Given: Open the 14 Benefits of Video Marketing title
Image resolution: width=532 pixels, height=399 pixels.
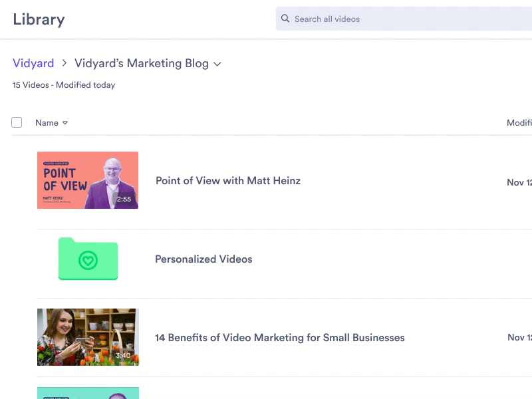Looking at the screenshot, I should click(x=279, y=338).
